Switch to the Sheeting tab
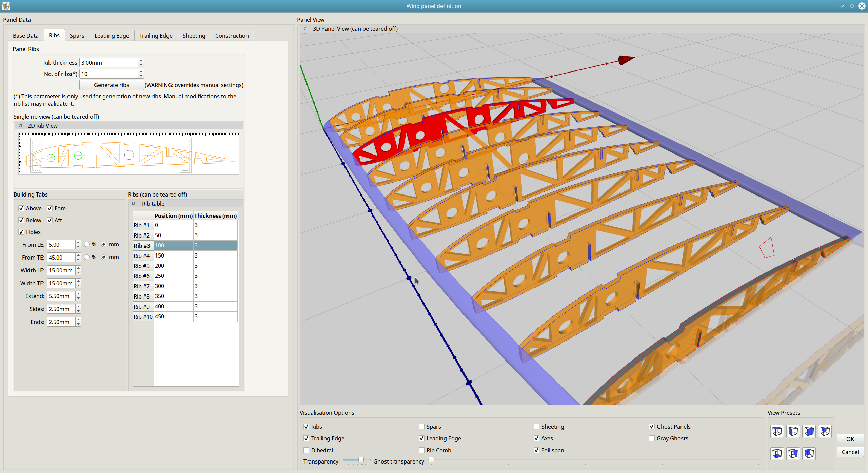The image size is (868, 473). (x=194, y=36)
